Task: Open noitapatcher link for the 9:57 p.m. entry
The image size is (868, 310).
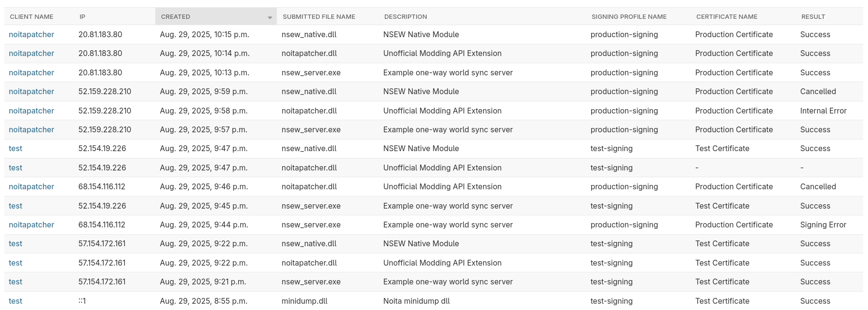Action: point(31,130)
